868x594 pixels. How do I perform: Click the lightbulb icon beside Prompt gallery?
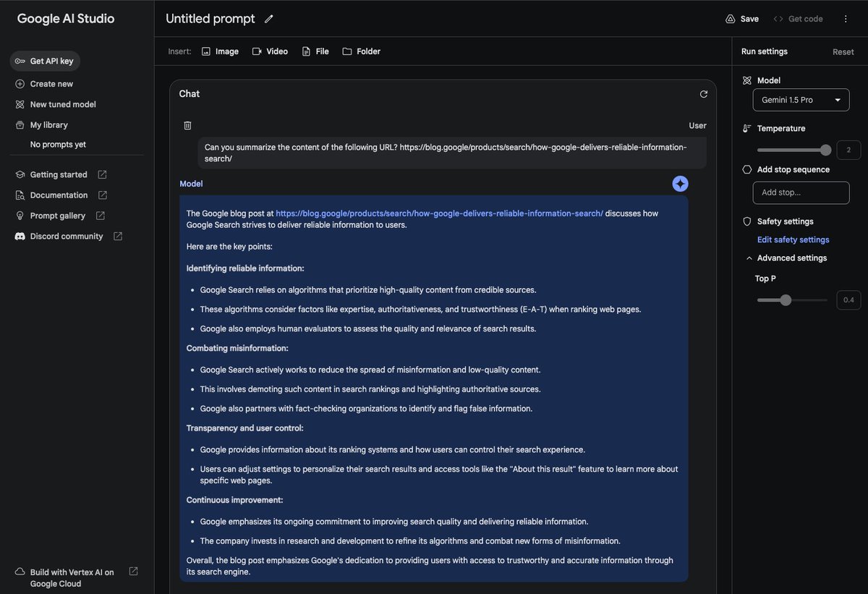[x=20, y=216]
